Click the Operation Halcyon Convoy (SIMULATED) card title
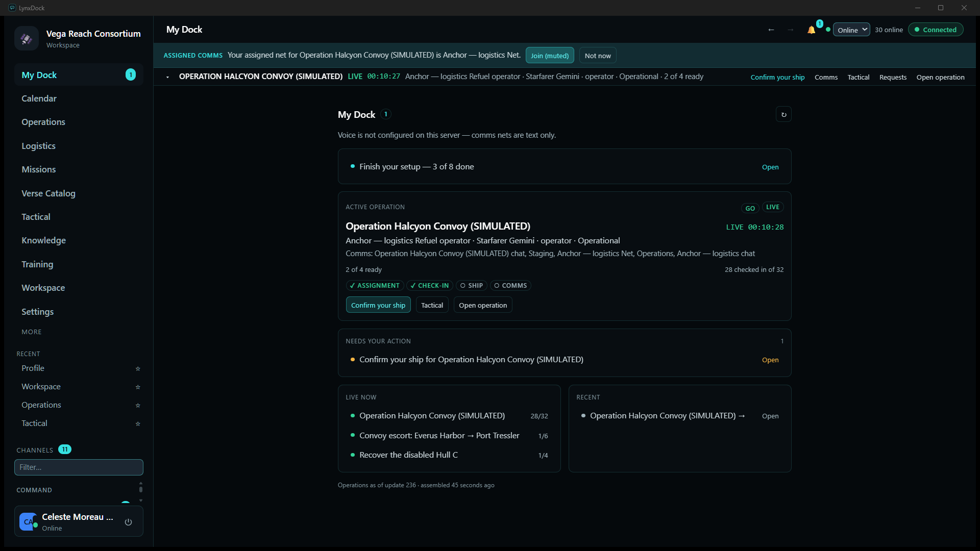This screenshot has width=980, height=551. [x=438, y=226]
